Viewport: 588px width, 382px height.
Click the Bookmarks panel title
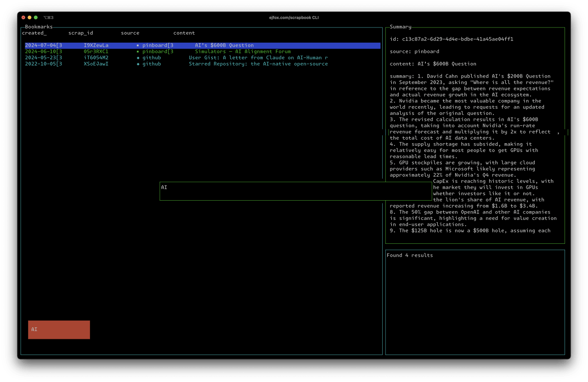39,27
